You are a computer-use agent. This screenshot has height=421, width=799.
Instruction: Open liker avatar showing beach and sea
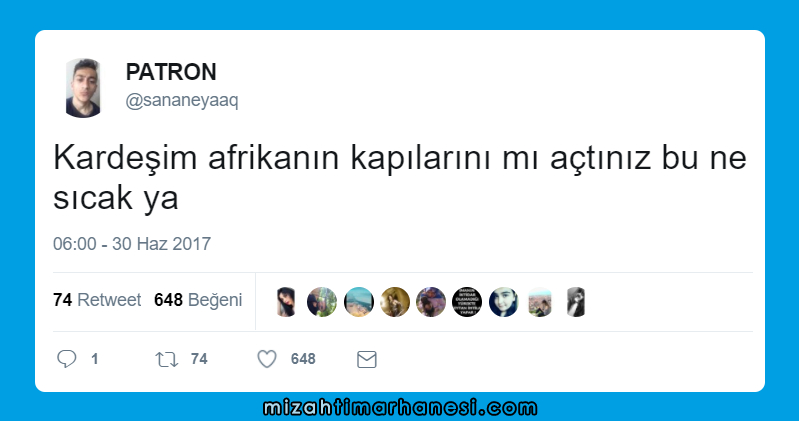(359, 302)
